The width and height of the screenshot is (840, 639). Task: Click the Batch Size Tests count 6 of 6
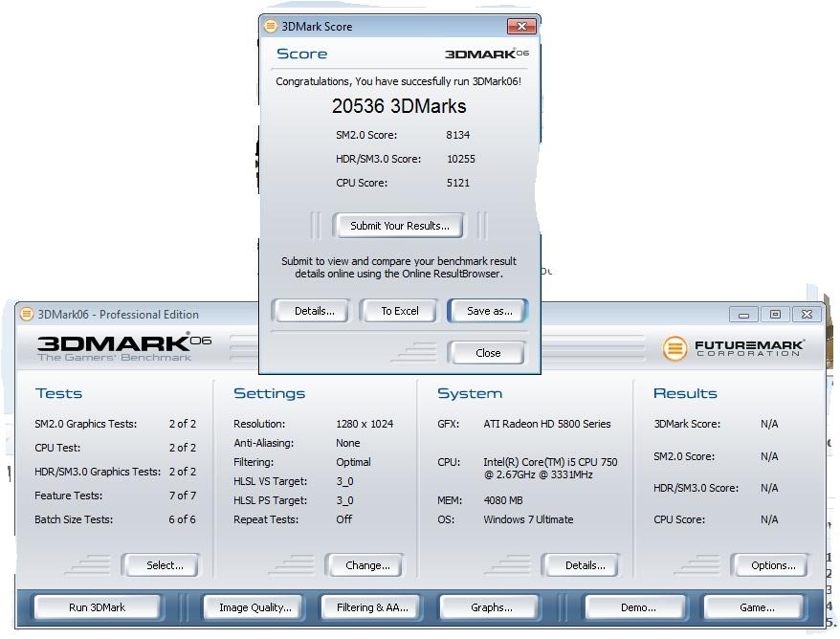pos(182,519)
